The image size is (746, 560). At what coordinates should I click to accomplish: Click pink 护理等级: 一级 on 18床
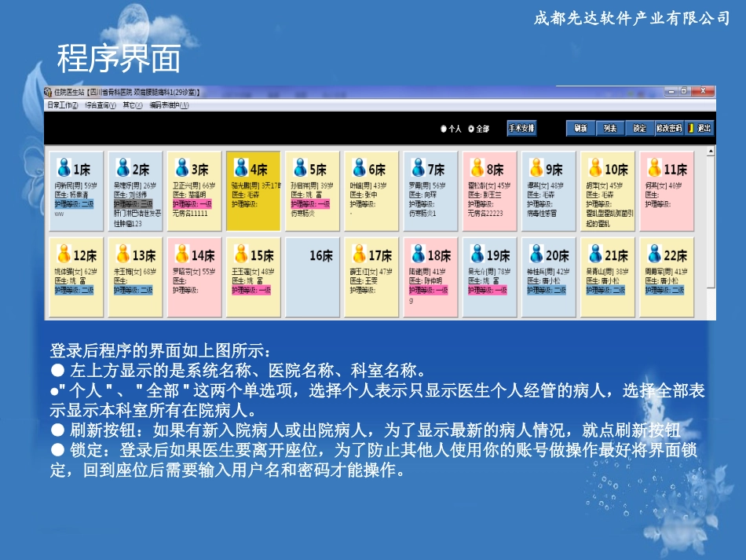(x=428, y=291)
